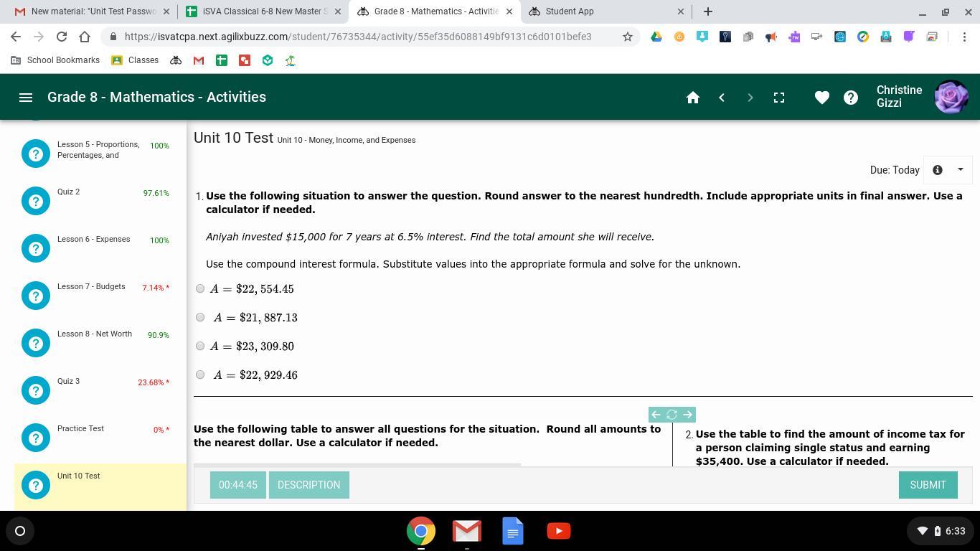The width and height of the screenshot is (980, 551).
Task: Click the Lesson 6 - Expenses activity icon
Action: point(36,248)
